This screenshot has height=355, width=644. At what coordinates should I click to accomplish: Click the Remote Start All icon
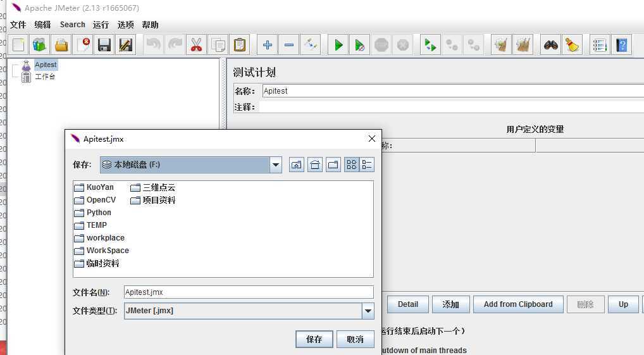430,45
